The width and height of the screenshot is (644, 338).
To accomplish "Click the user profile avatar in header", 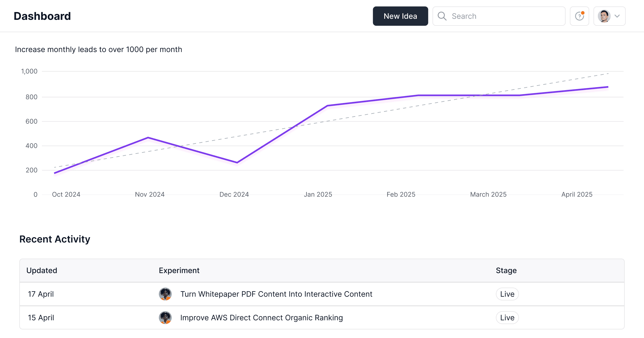I will coord(604,16).
